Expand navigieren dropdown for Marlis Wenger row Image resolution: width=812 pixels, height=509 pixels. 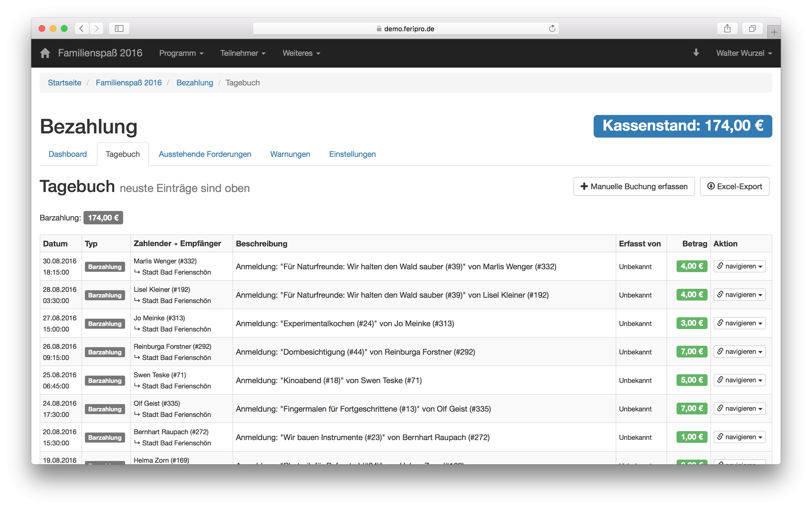(x=740, y=266)
